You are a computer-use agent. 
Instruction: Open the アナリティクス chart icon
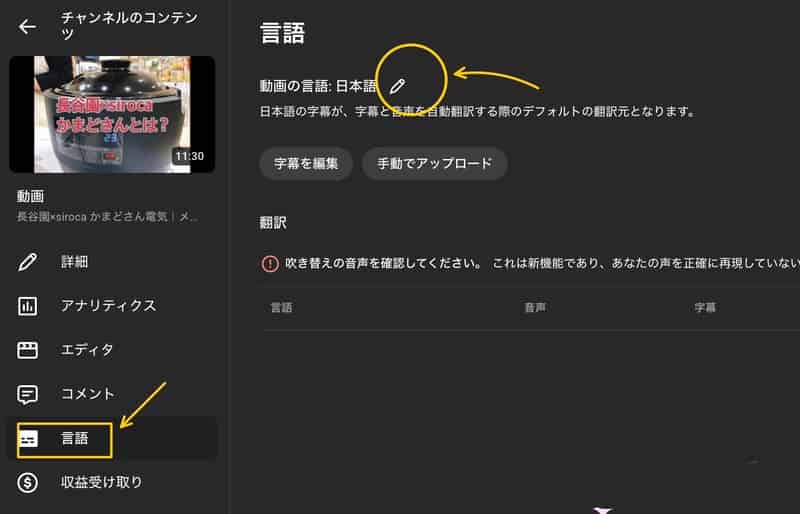[28, 306]
